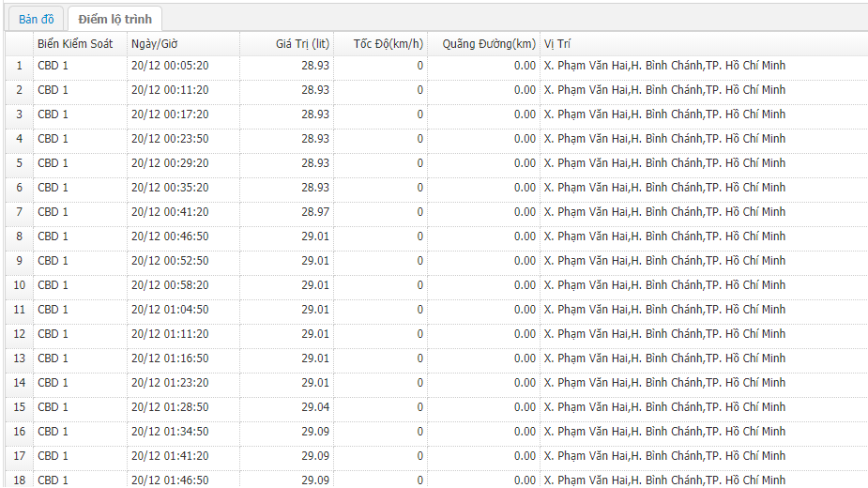Click the 20/12 00:41:20 date cell
This screenshot has width=868, height=488.
click(170, 212)
